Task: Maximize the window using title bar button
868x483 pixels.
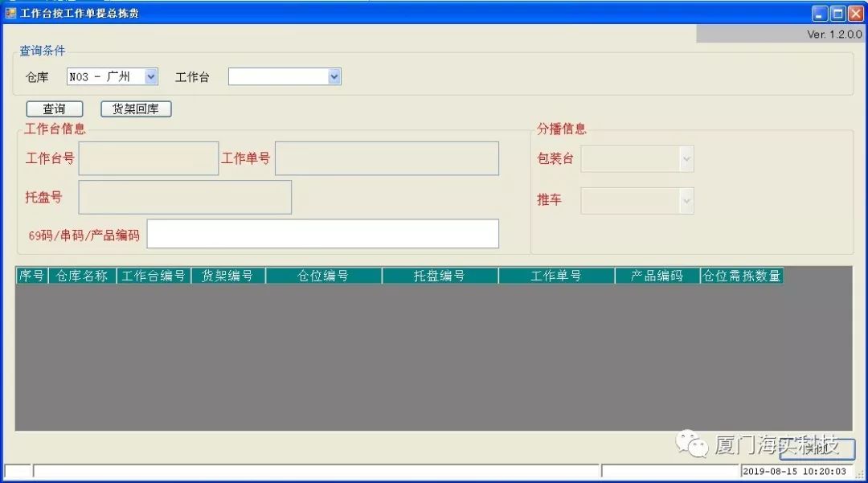Action: tap(837, 13)
